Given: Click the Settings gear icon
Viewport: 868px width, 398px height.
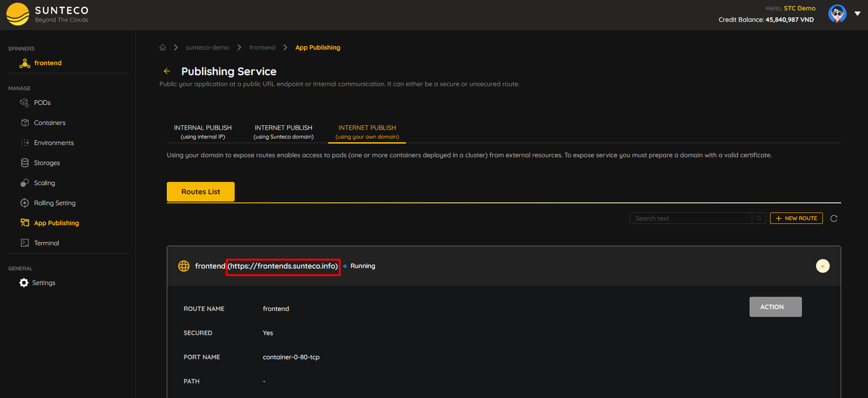Looking at the screenshot, I should [x=24, y=283].
